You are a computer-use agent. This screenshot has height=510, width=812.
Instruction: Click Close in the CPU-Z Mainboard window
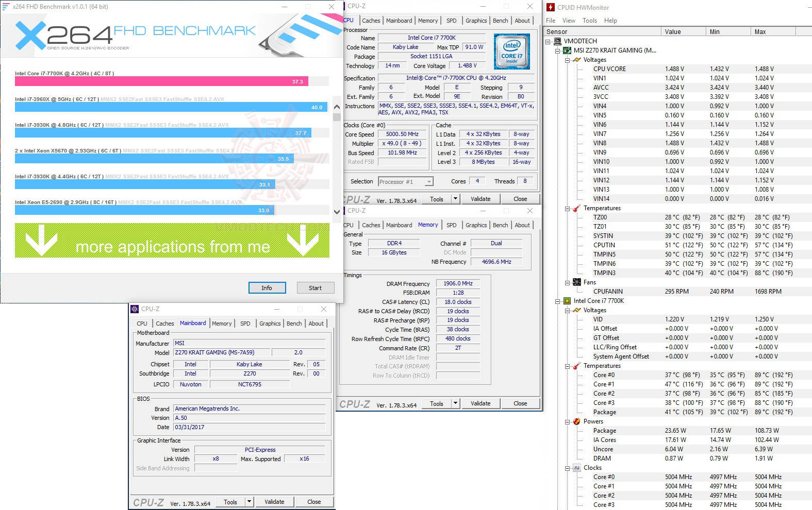click(314, 502)
